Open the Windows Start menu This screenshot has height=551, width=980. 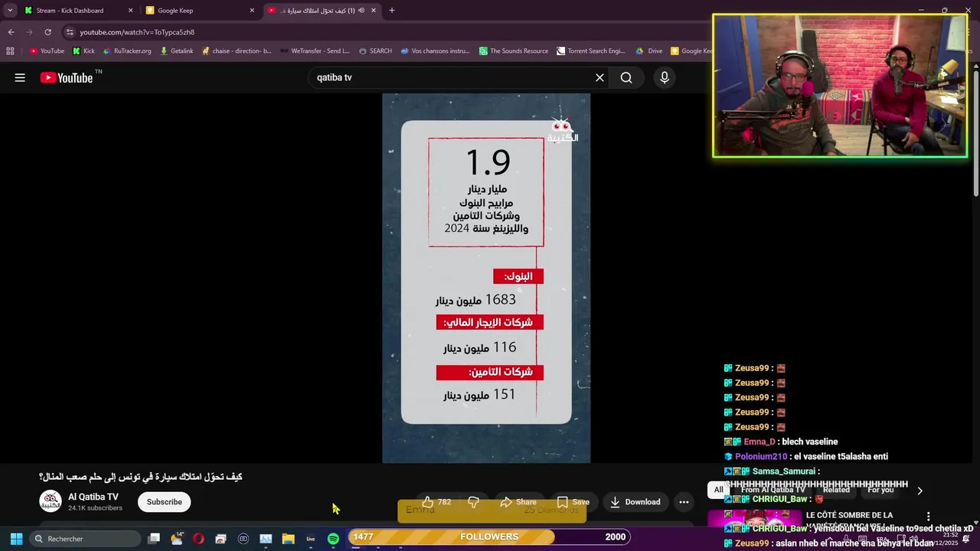16,539
